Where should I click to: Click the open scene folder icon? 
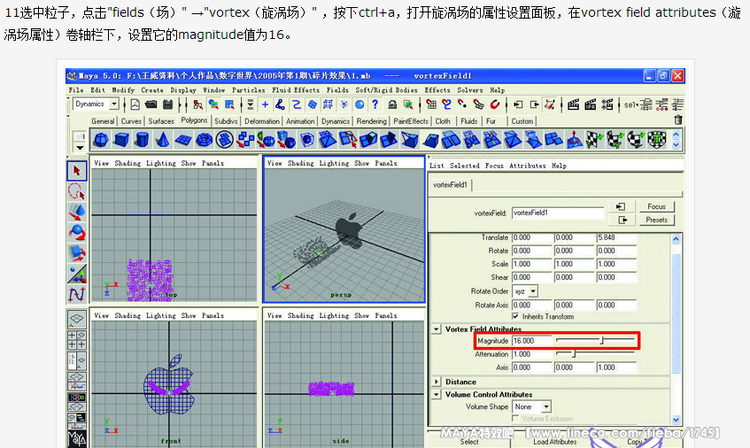(151, 104)
